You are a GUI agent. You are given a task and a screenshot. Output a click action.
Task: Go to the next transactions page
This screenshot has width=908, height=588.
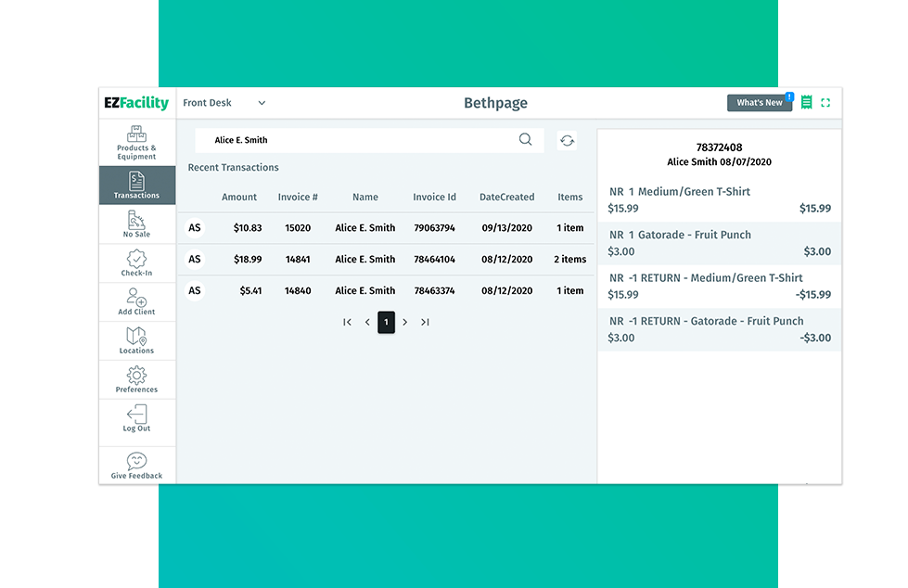(405, 322)
